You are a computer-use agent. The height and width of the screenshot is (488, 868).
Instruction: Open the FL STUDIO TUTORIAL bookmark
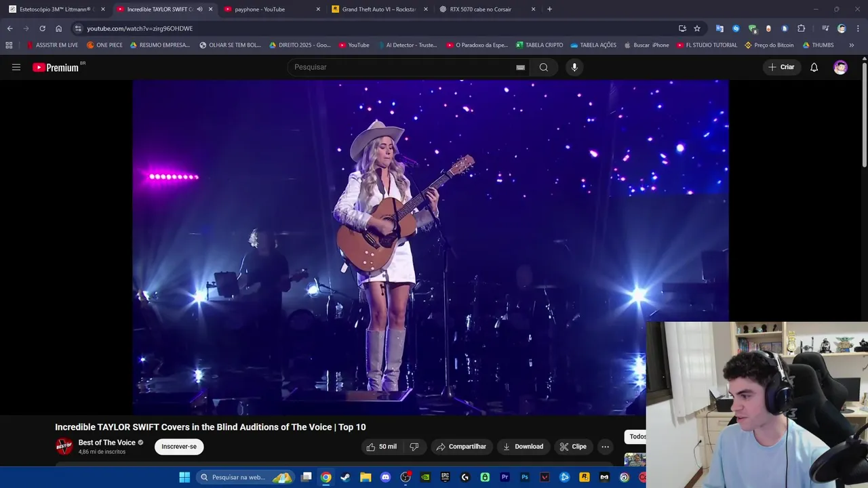707,45
